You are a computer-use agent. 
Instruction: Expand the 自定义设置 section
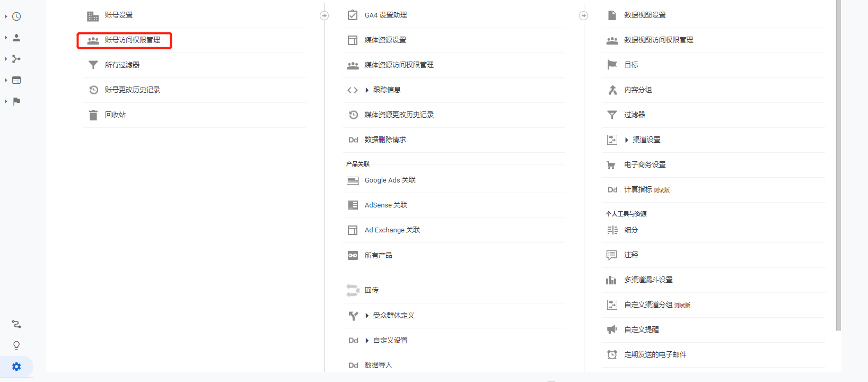(367, 341)
